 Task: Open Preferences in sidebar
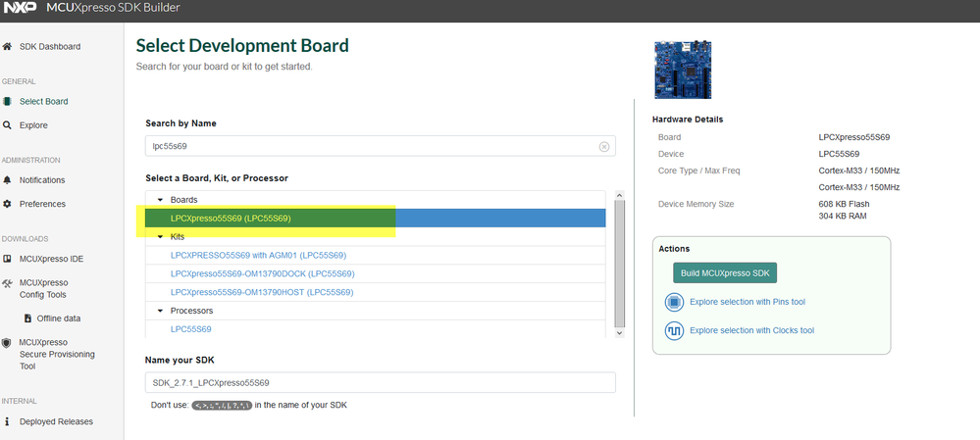pos(42,204)
